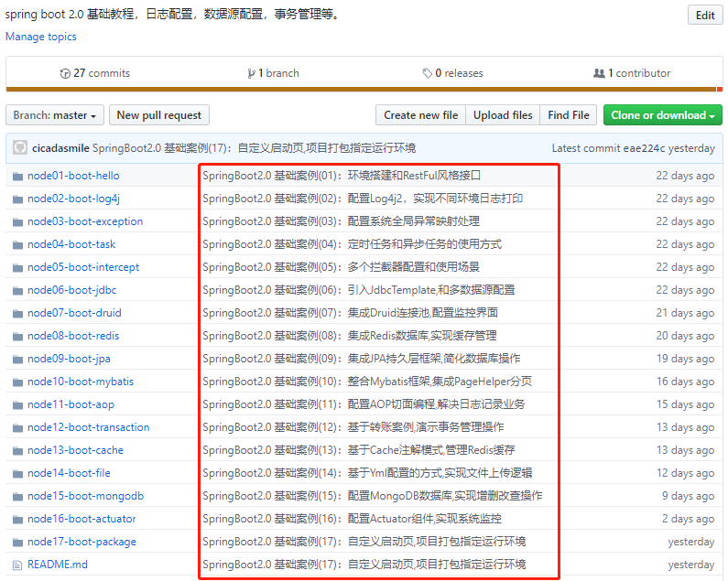Open the node07-boot-druid folder
This screenshot has height=581, width=728.
[74, 313]
